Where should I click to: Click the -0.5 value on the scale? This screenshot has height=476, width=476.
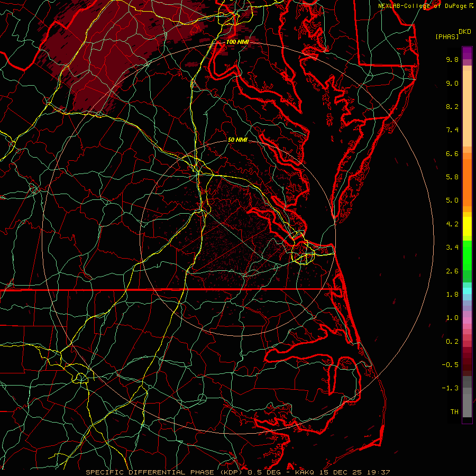(450, 365)
